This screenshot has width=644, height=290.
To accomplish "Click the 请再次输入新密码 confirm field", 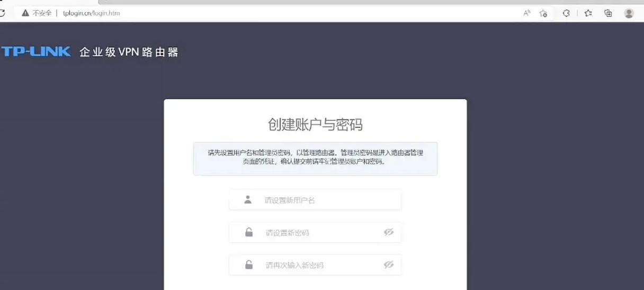I will (315, 265).
